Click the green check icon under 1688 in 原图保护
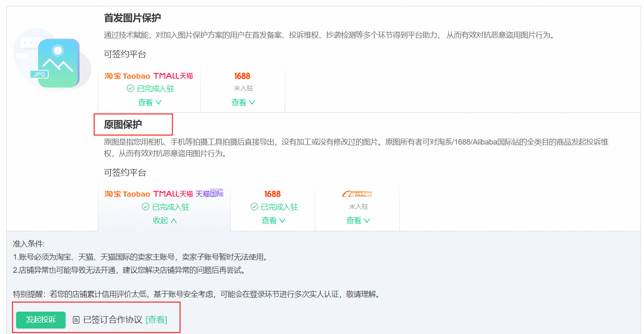644x334 pixels. (254, 207)
